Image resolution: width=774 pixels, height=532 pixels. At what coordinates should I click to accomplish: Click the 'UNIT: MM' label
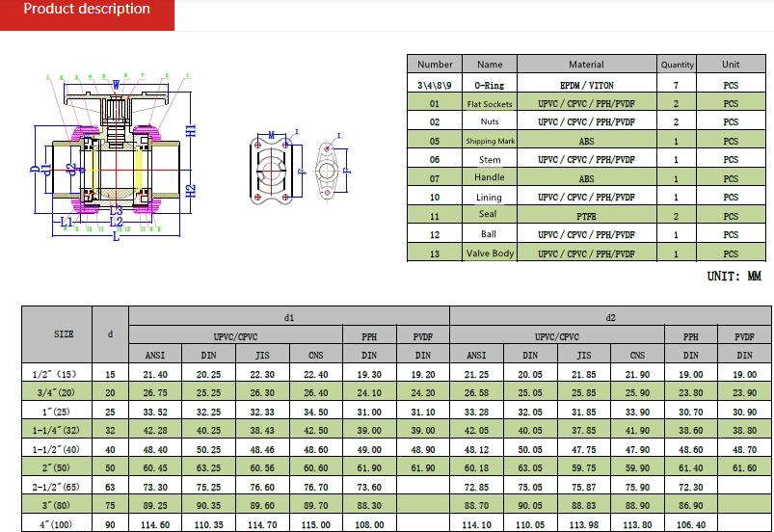coord(734,276)
